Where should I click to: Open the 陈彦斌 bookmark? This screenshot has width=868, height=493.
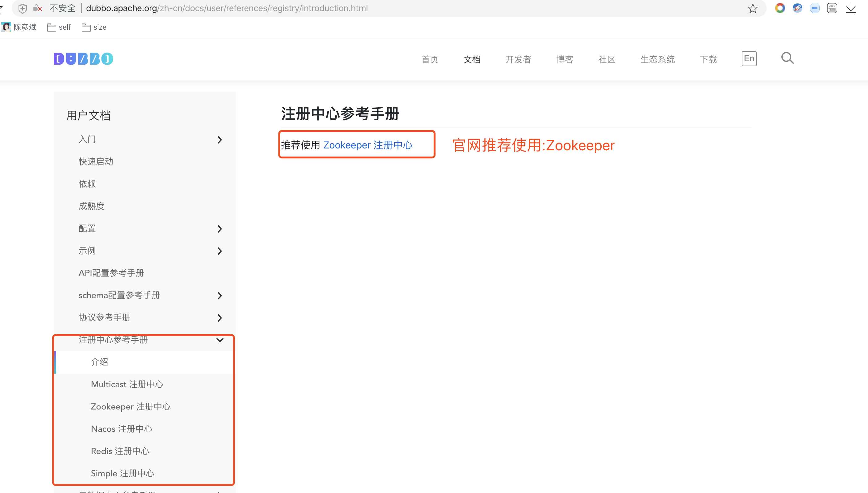[x=19, y=27]
